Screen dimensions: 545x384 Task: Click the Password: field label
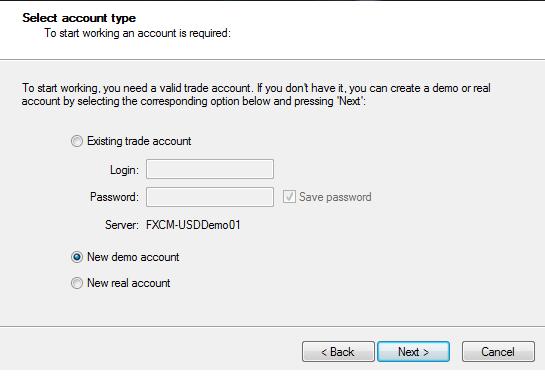point(114,197)
